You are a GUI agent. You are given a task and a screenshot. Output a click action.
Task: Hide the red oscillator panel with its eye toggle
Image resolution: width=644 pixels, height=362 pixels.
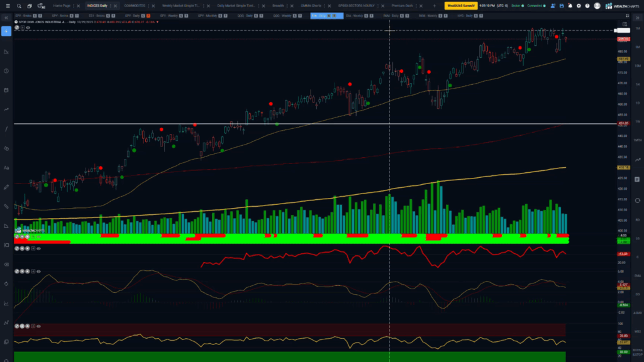click(x=39, y=249)
